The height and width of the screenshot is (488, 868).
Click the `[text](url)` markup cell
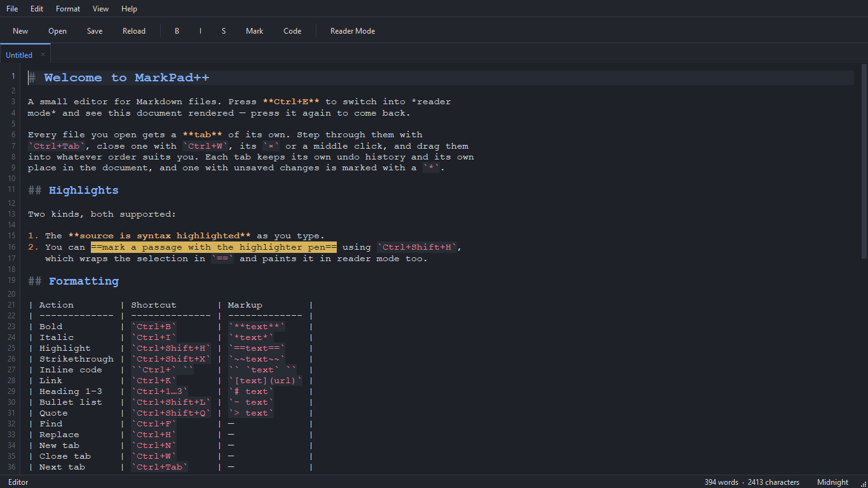266,381
